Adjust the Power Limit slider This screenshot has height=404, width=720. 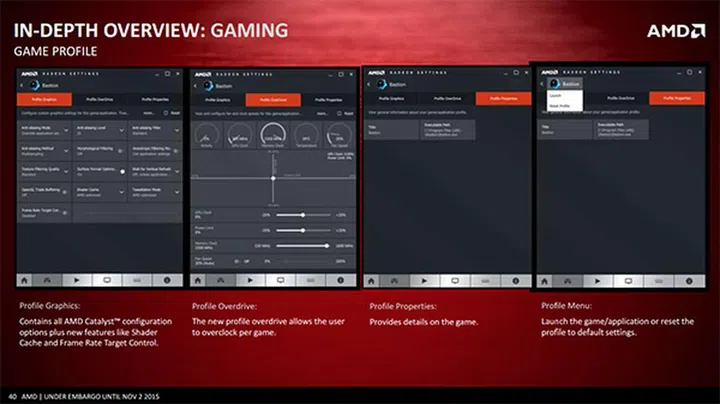(303, 230)
